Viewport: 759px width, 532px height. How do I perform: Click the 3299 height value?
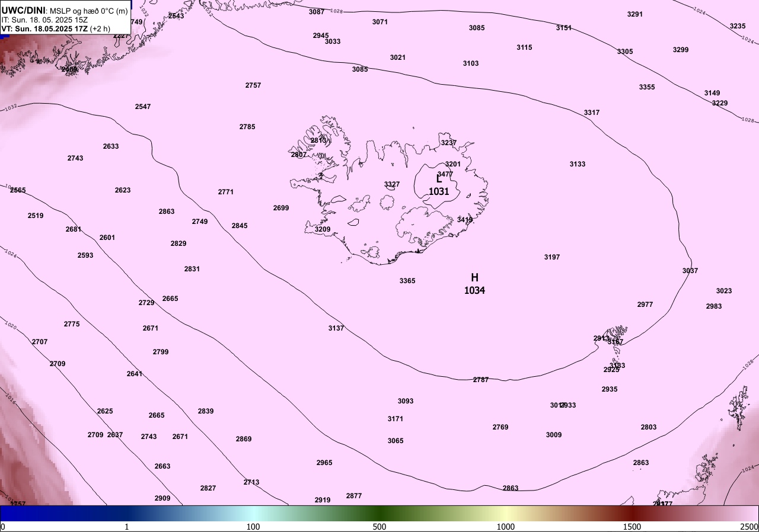pos(681,50)
